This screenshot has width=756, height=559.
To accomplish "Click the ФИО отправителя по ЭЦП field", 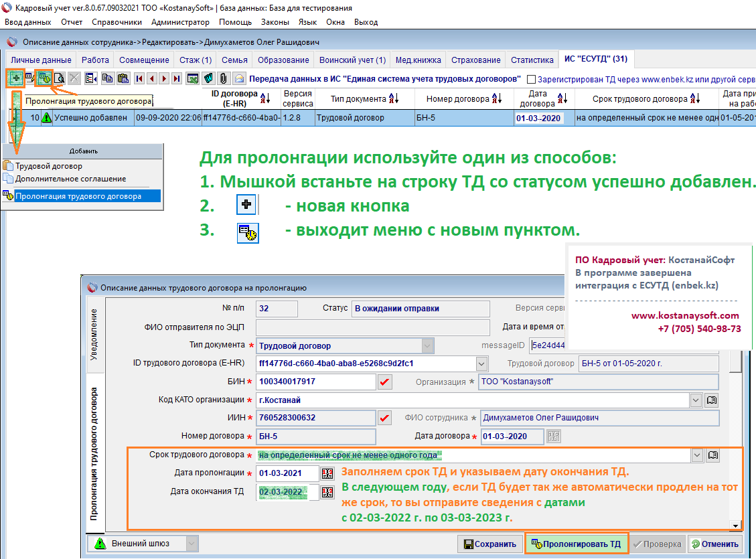I will coord(373,327).
